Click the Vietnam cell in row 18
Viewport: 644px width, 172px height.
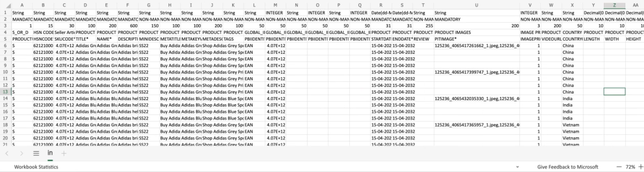click(572, 125)
